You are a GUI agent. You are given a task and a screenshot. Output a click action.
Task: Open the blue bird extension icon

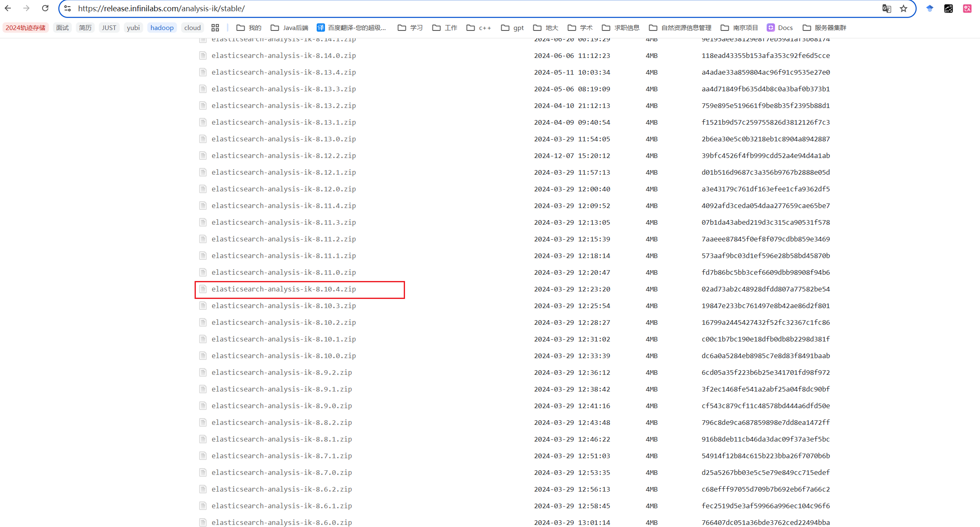[930, 8]
